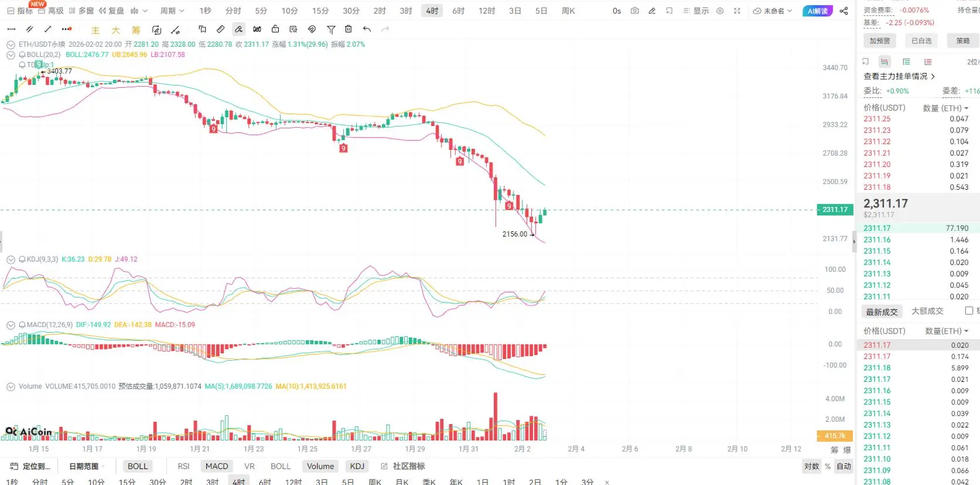Select the combined order book view icon
Screen dimensions: 980x485
(x=885, y=62)
